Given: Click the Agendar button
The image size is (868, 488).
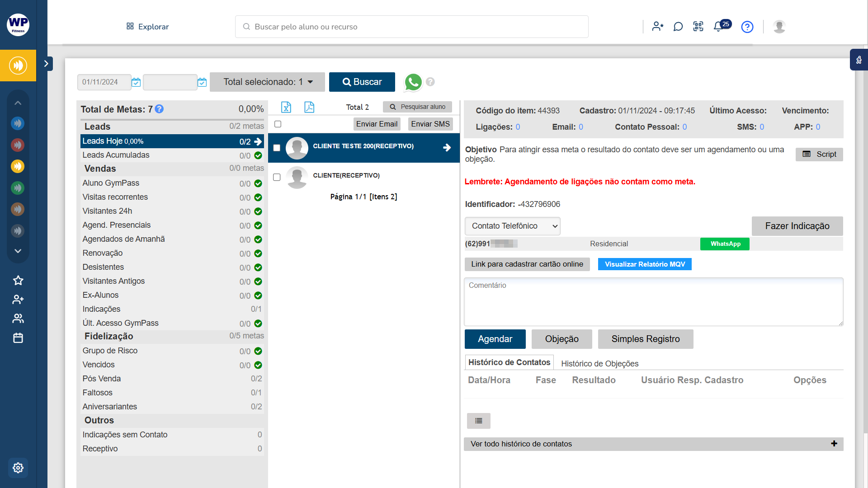Looking at the screenshot, I should point(495,339).
